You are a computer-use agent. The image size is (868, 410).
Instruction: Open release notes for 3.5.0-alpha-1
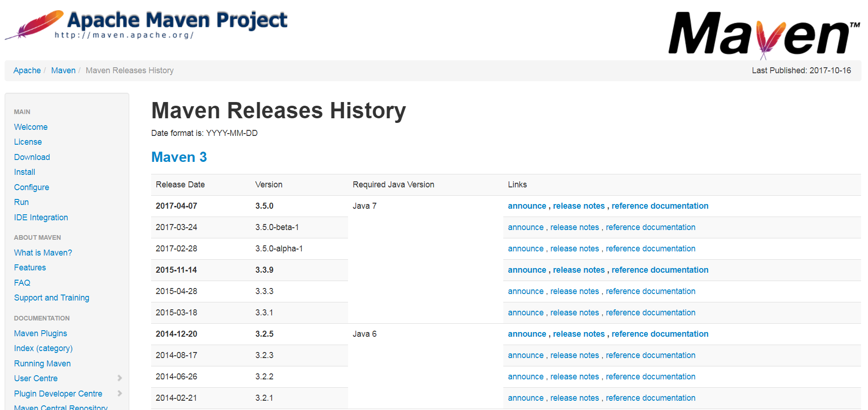[575, 249]
